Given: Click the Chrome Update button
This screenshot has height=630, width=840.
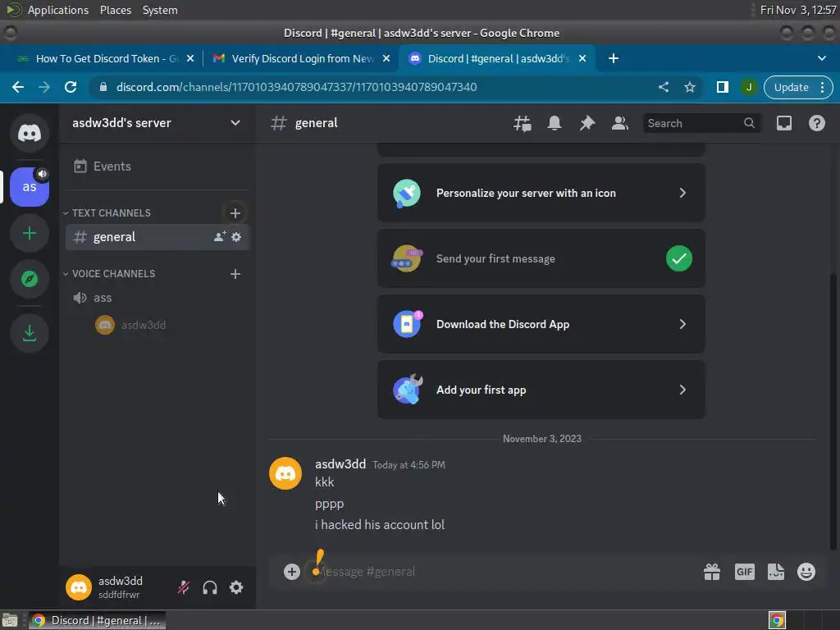Looking at the screenshot, I should pos(792,87).
